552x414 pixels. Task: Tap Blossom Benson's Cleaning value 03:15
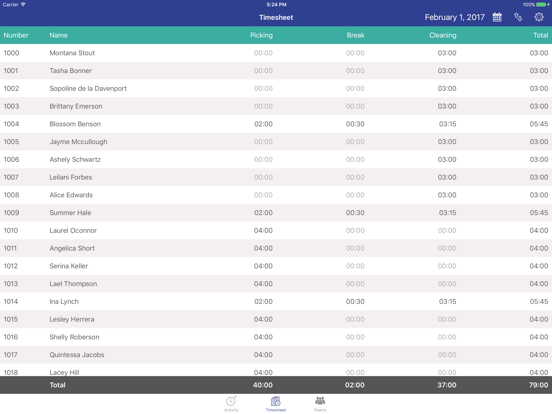[x=447, y=124]
